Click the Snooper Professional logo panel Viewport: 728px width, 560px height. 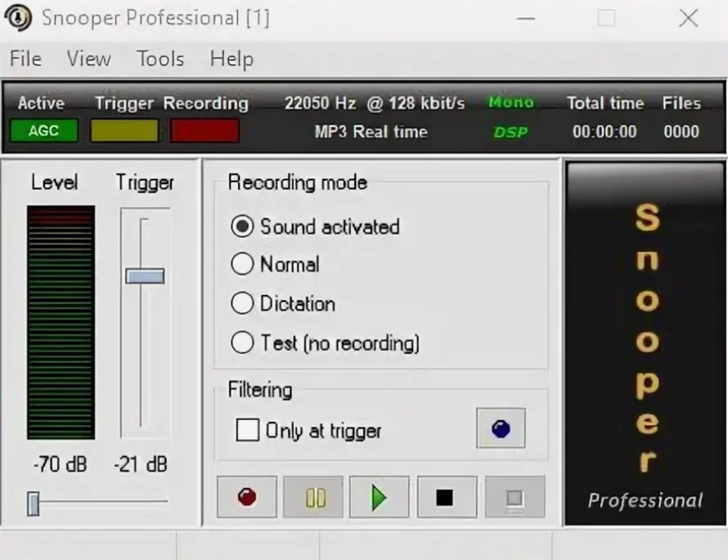[x=645, y=344]
